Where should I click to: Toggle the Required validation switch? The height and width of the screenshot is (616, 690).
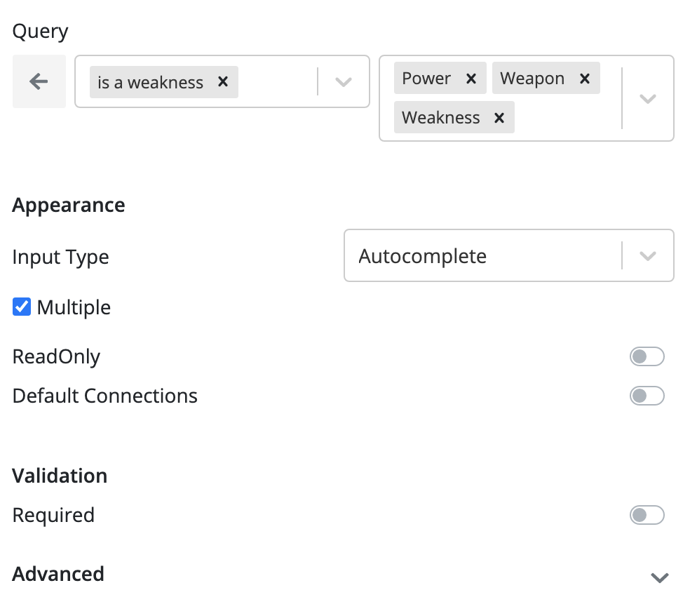coord(647,515)
